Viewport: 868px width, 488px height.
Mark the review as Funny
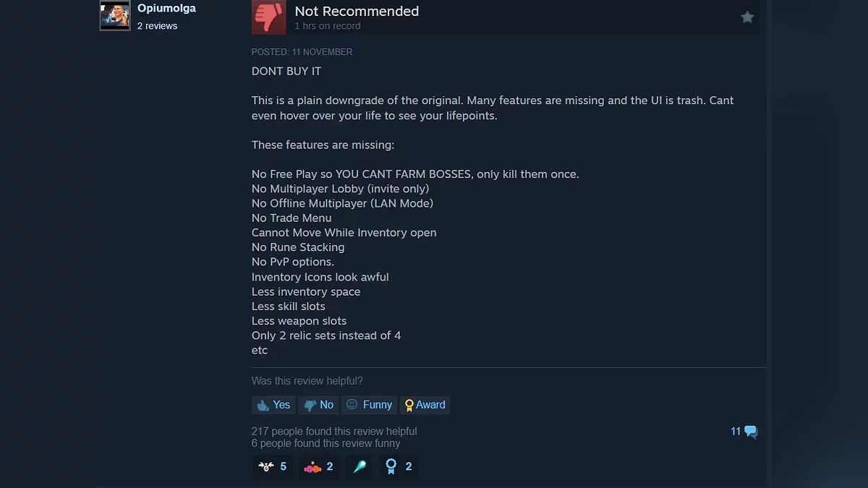pos(369,405)
